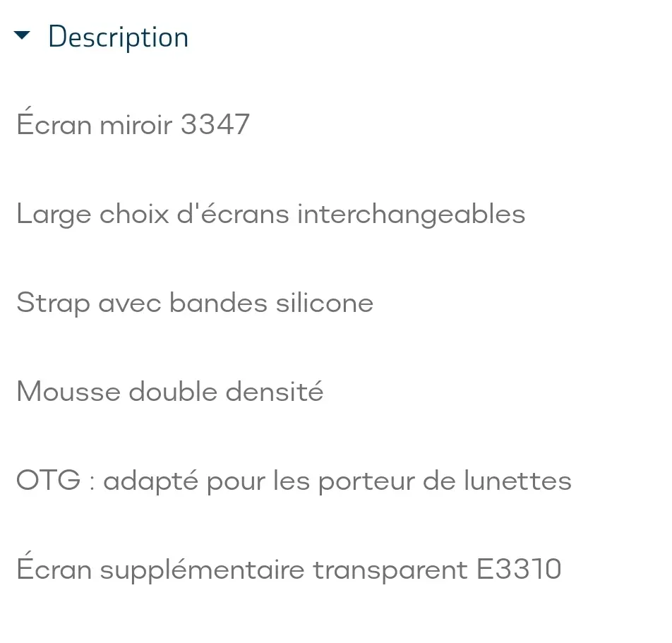672x643 pixels.
Task: Click the word 'OTG'
Action: [49, 480]
